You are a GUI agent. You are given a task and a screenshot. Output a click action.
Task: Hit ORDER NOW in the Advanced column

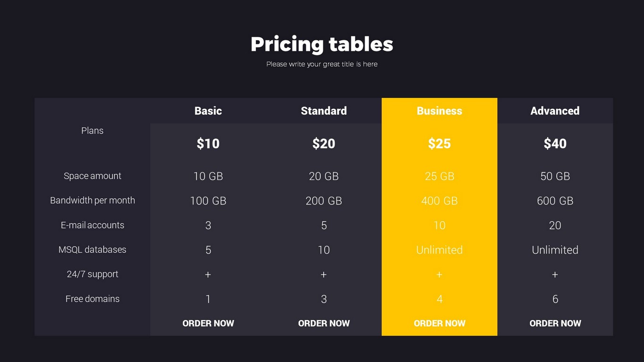[x=555, y=323]
